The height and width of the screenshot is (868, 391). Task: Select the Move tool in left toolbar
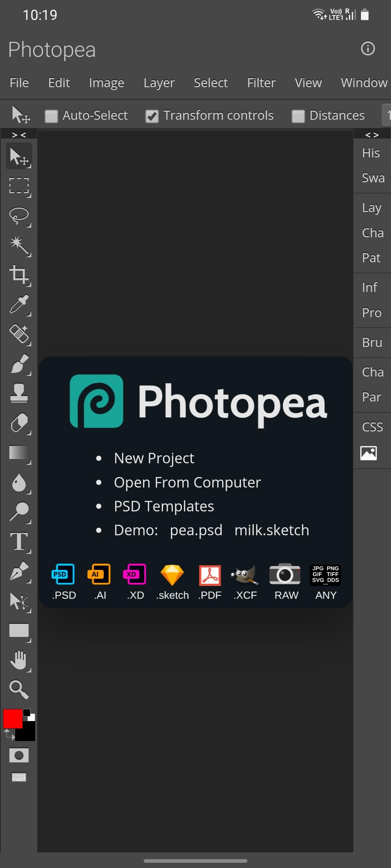point(19,156)
